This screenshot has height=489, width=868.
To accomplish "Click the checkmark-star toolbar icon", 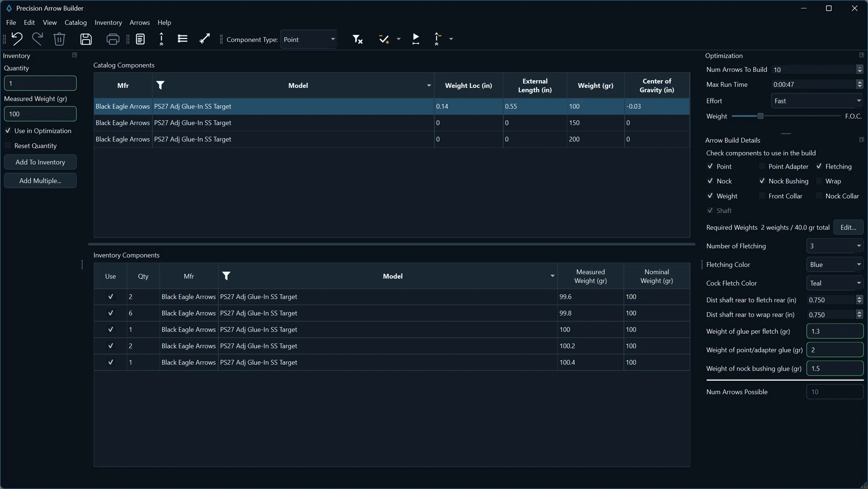I will [x=384, y=39].
